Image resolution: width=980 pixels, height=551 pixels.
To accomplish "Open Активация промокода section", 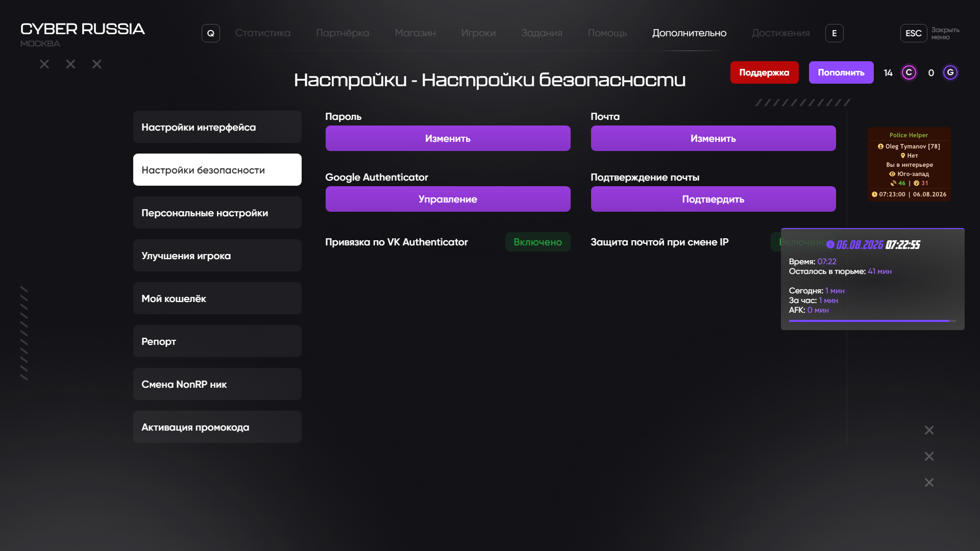I will point(217,427).
